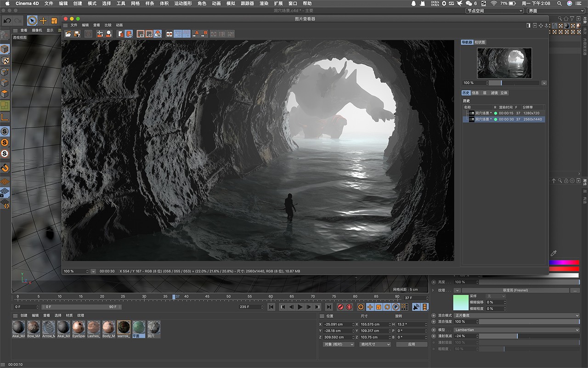Image resolution: width=588 pixels, height=368 pixels.
Task: Click the 应用 button
Action: 411,344
